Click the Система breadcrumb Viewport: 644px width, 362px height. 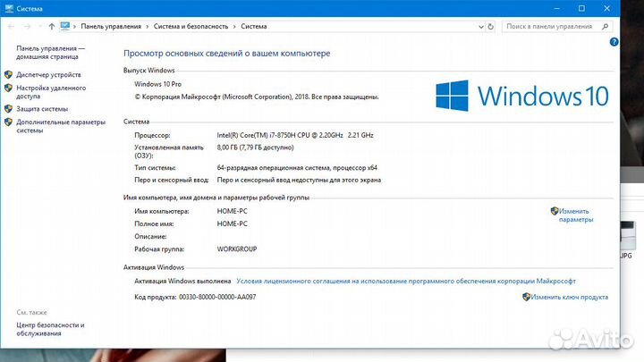(x=254, y=26)
